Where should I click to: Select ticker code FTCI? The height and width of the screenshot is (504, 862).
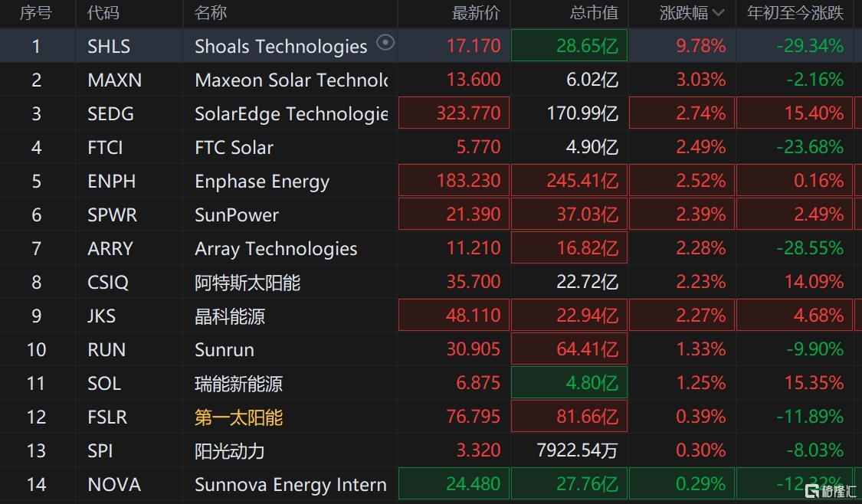pos(105,147)
